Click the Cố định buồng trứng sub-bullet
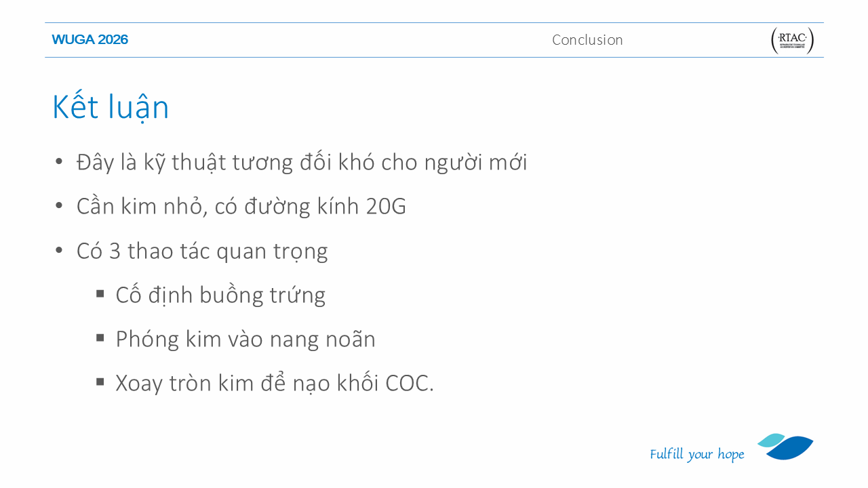The image size is (868, 488). click(x=220, y=295)
